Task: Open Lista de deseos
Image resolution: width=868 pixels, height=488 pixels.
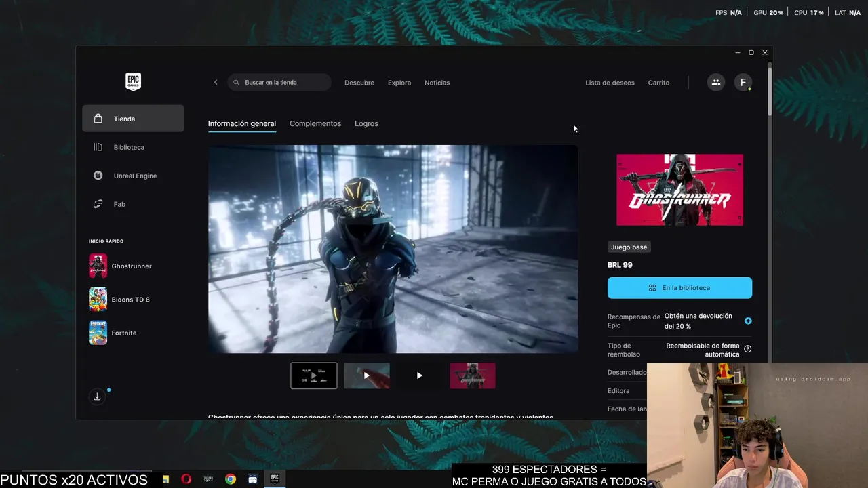Action: click(610, 83)
